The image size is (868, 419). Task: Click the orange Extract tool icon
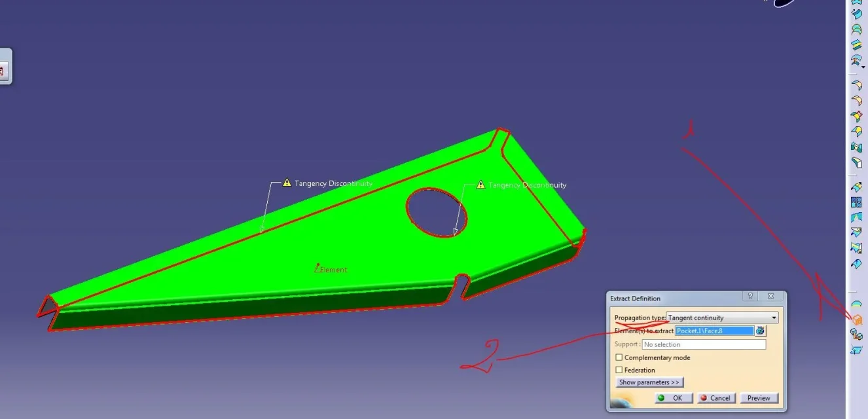pyautogui.click(x=856, y=319)
